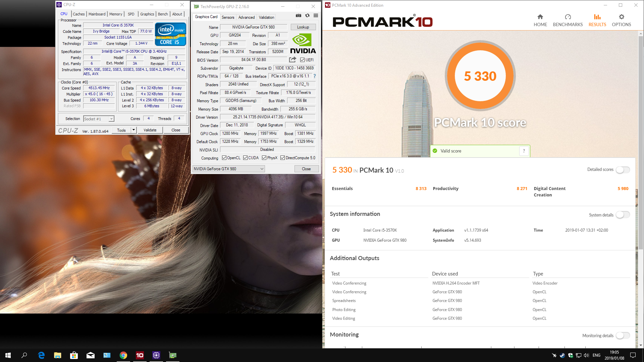Click the GPU-Z refresh icon
Viewport: 644px width, 362px height.
click(307, 15)
